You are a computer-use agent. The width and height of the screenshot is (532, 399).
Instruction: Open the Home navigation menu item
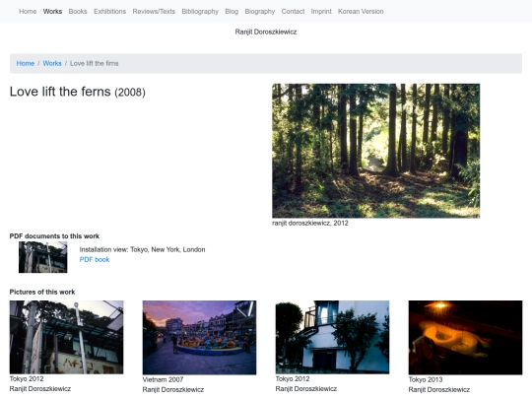click(x=28, y=12)
